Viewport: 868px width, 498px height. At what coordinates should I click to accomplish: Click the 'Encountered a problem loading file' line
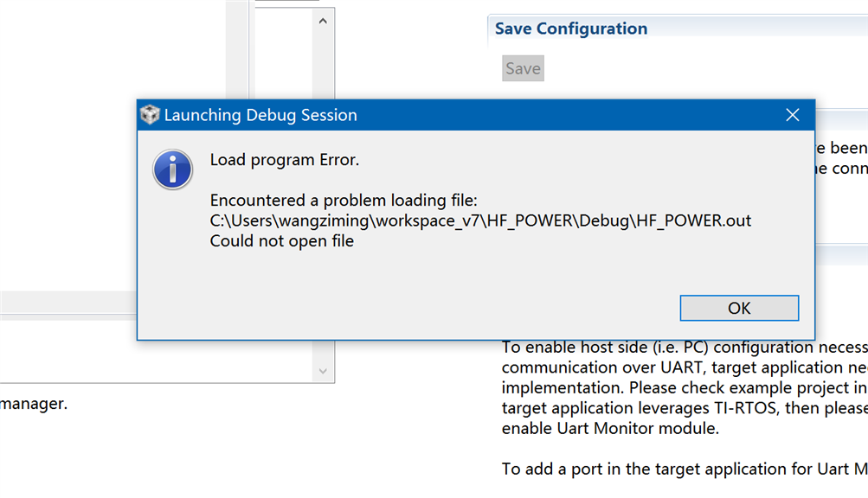[344, 201]
